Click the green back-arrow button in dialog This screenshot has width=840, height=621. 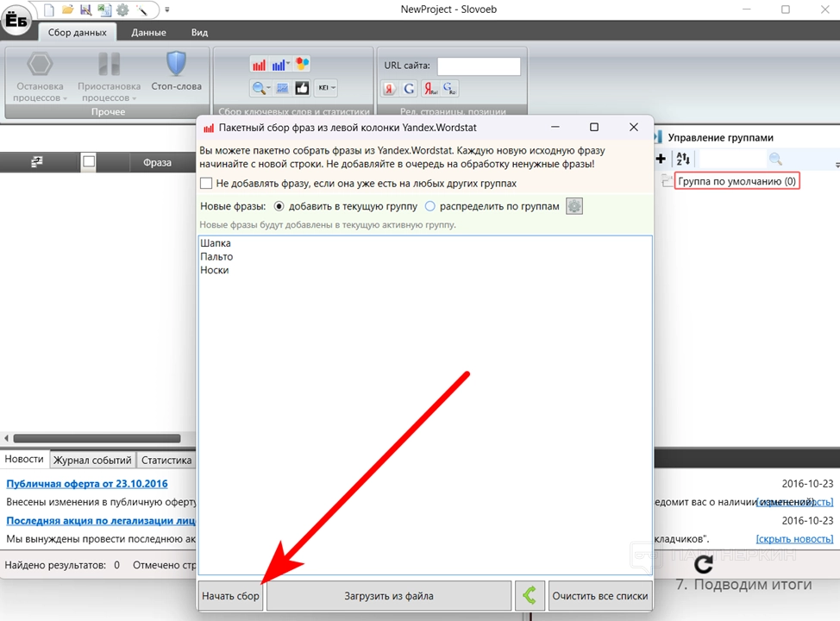pyautogui.click(x=530, y=596)
